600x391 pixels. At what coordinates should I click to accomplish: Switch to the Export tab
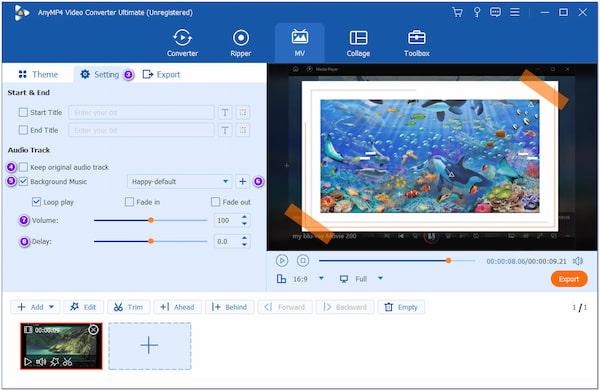(x=161, y=74)
